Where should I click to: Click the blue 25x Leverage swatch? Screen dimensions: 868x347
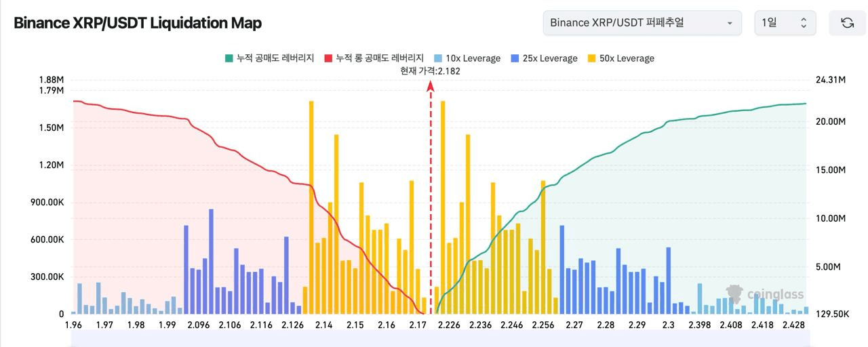(x=515, y=58)
